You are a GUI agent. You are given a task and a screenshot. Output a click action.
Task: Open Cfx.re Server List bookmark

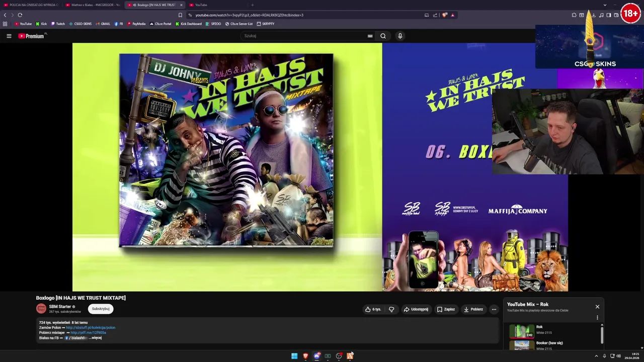pos(239,24)
